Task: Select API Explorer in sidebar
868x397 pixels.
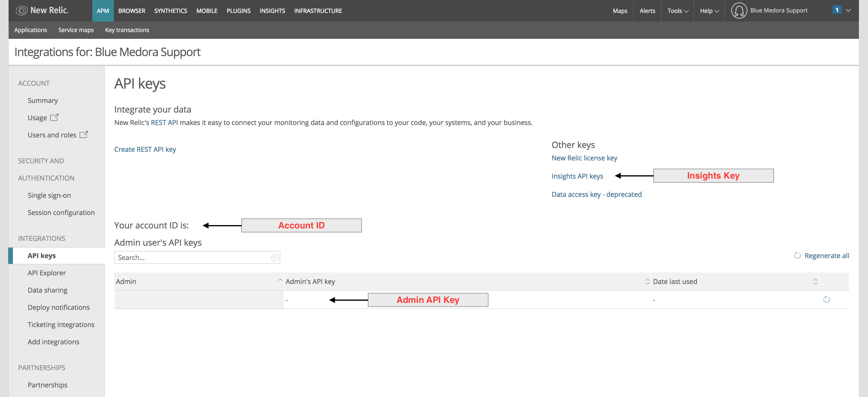Action: click(46, 273)
